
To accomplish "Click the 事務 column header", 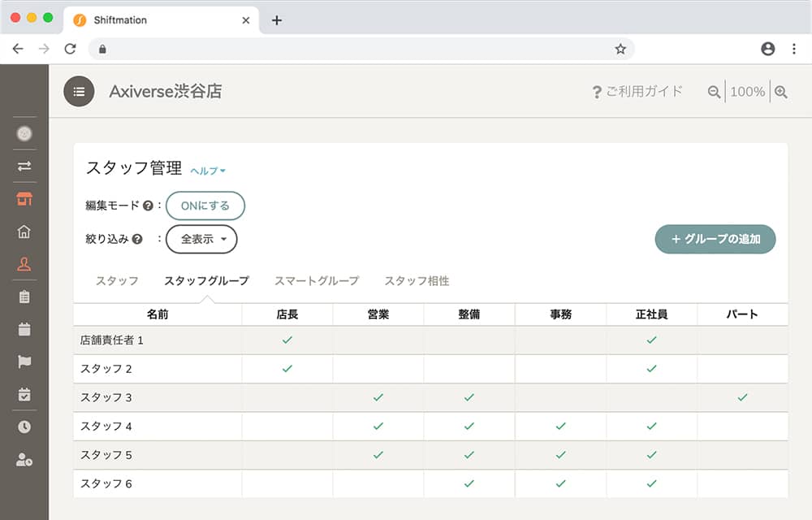I will tap(561, 314).
